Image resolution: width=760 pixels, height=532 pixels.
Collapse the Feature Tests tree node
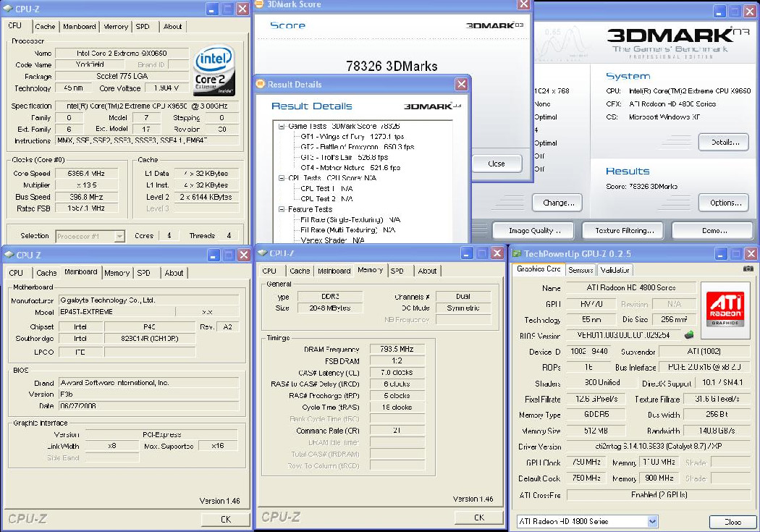[x=281, y=209]
